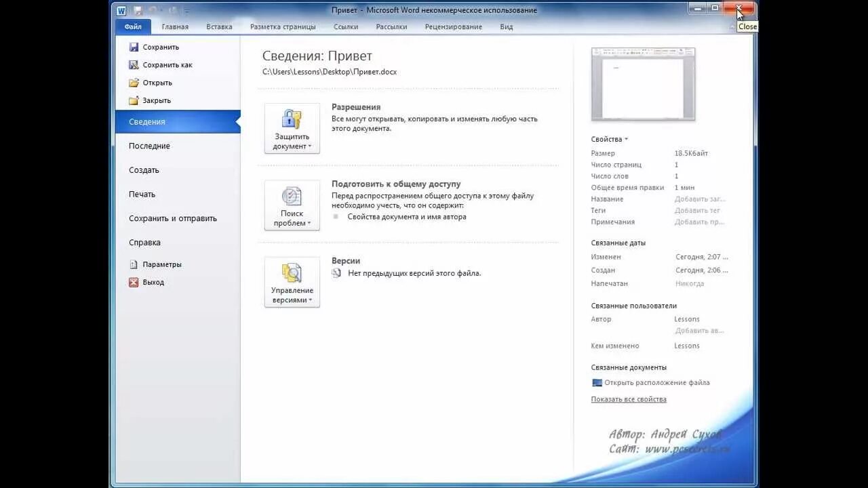Close the Word window
Viewport: 868px width, 488px height.
738,8
